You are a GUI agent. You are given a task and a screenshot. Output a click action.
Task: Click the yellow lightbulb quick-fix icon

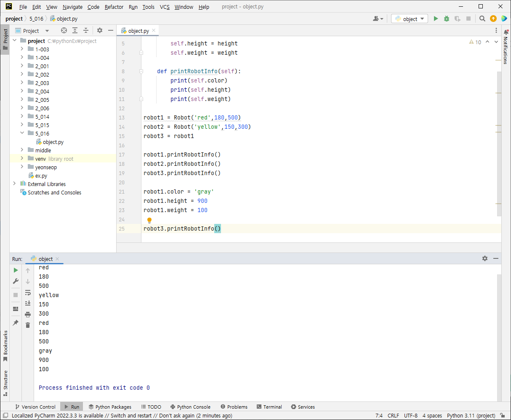[149, 220]
